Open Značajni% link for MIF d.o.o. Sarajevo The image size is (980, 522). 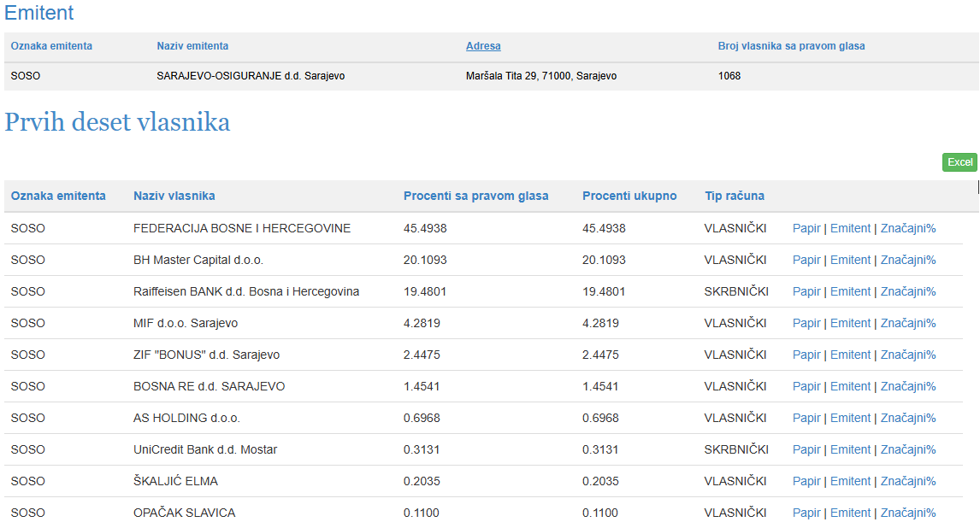(x=908, y=324)
